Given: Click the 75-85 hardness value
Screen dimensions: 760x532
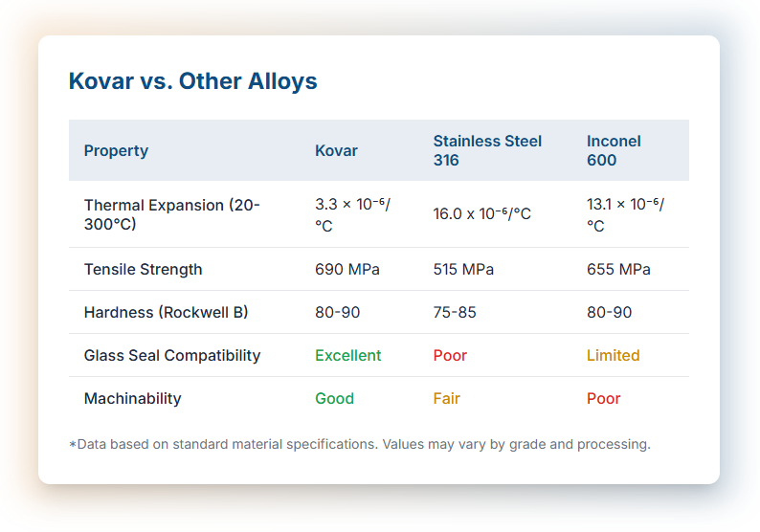Looking at the screenshot, I should [455, 312].
